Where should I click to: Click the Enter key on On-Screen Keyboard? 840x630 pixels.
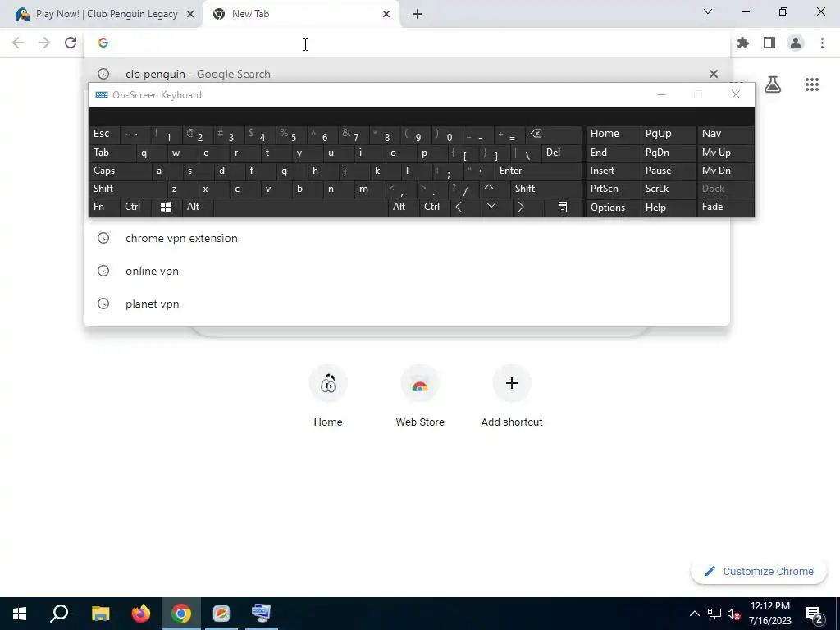tap(538, 171)
